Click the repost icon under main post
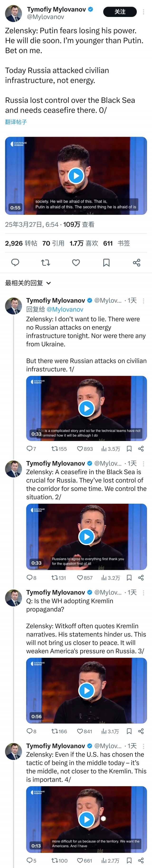 point(45,262)
